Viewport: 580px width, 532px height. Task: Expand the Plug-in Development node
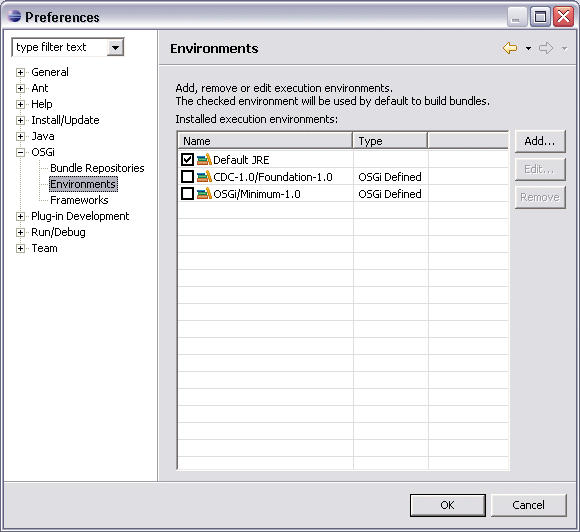20,216
